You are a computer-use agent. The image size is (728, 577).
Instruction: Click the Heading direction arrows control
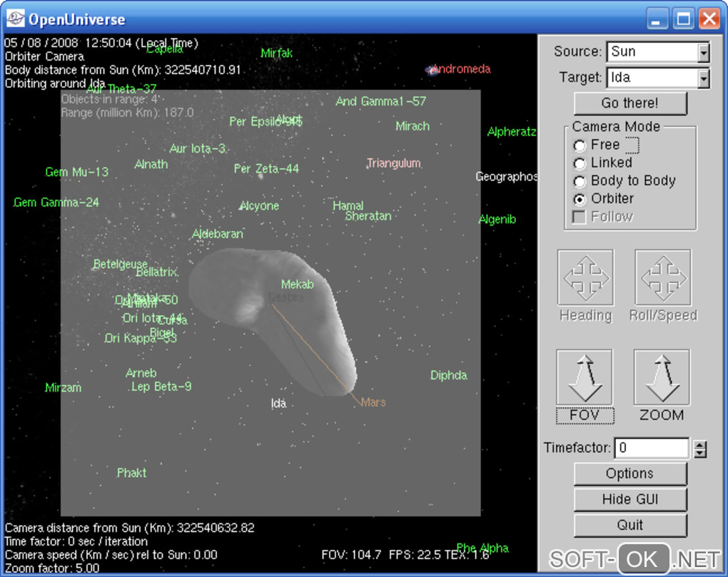coord(585,277)
